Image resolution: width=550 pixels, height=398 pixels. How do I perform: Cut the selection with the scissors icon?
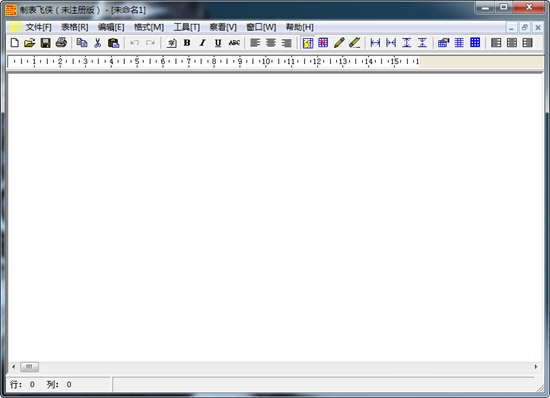[x=98, y=43]
